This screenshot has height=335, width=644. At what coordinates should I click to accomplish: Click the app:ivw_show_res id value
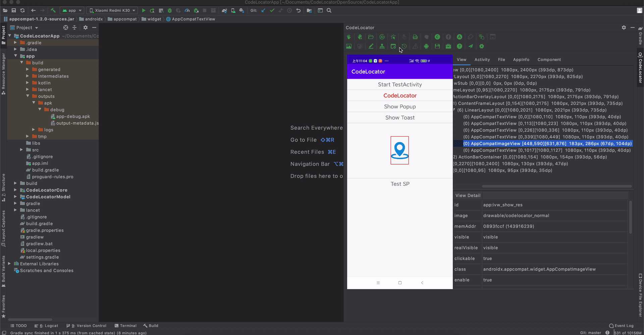pyautogui.click(x=502, y=205)
